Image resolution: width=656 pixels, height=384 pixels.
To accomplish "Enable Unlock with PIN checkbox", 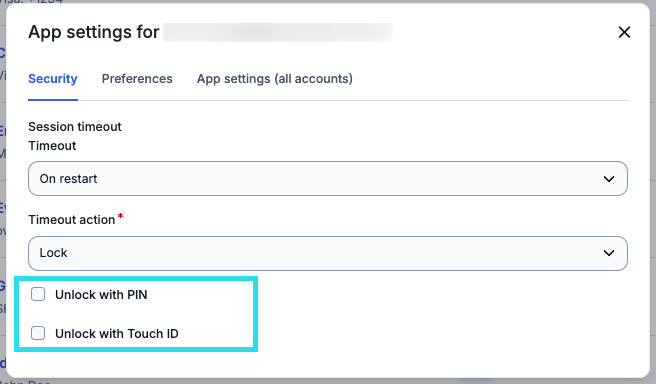I will pos(38,294).
